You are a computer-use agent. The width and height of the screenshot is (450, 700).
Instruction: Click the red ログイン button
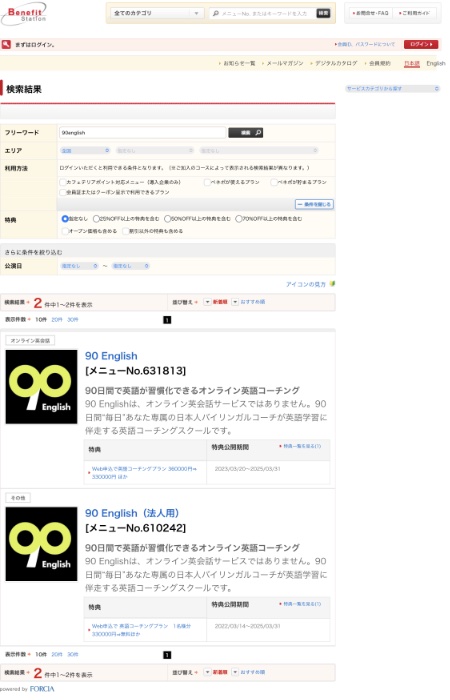(421, 44)
